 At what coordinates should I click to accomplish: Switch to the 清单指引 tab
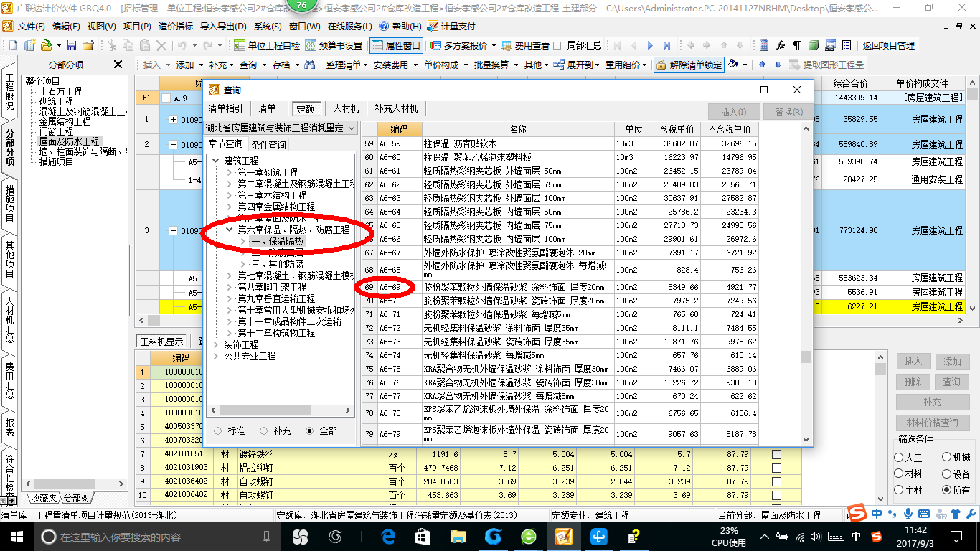click(225, 109)
